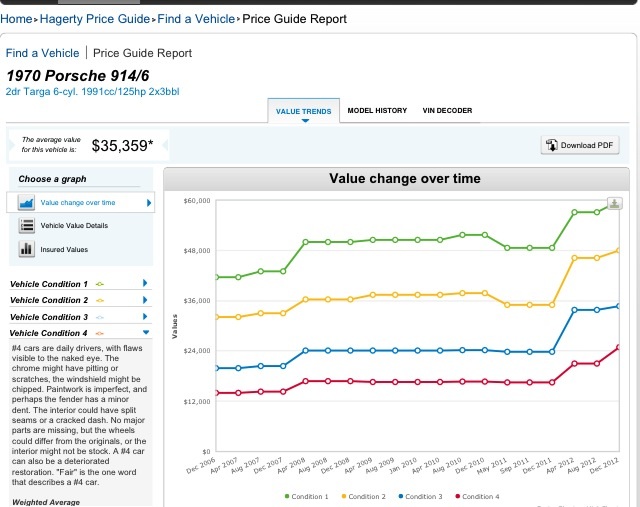The image size is (640, 507).
Task: Expand Vehicle Condition 1 description arrow
Action: pos(145,283)
